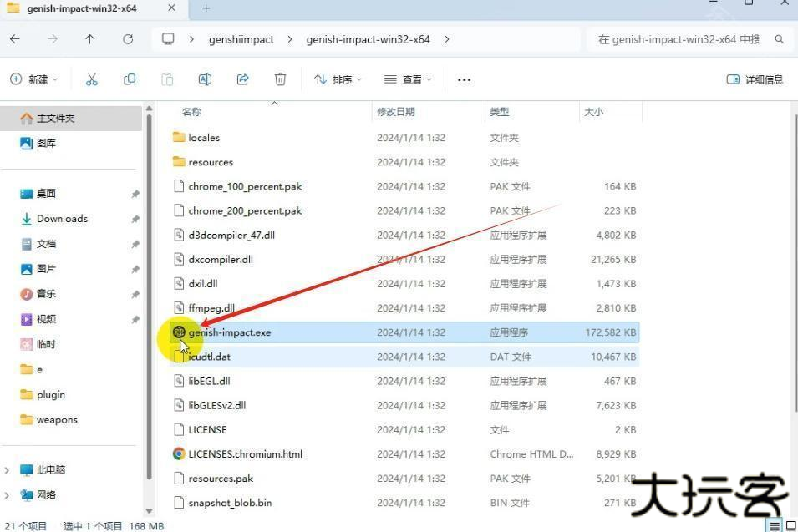Cut the selected file with scissors icon
The image size is (798, 532).
92,79
